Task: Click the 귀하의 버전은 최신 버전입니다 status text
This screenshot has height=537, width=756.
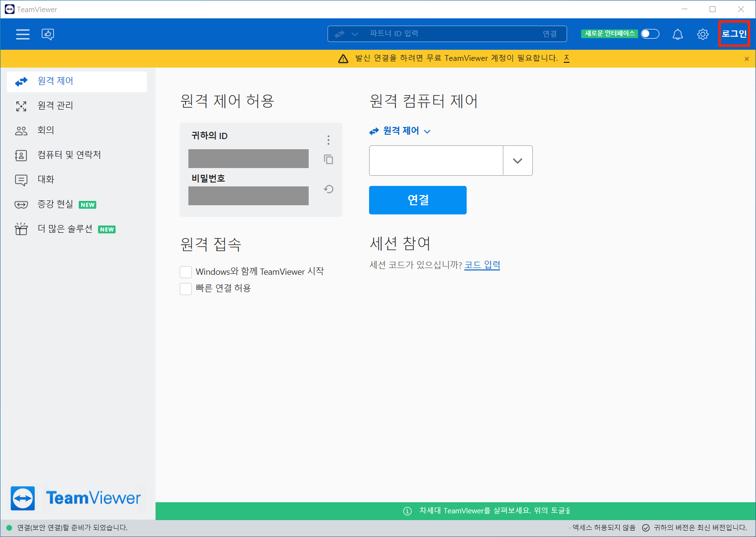Action: pos(700,528)
